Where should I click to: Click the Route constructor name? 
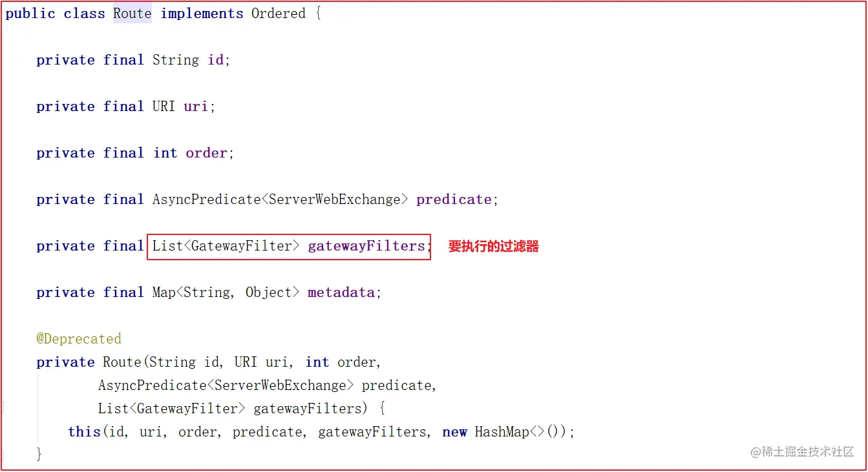click(x=122, y=362)
